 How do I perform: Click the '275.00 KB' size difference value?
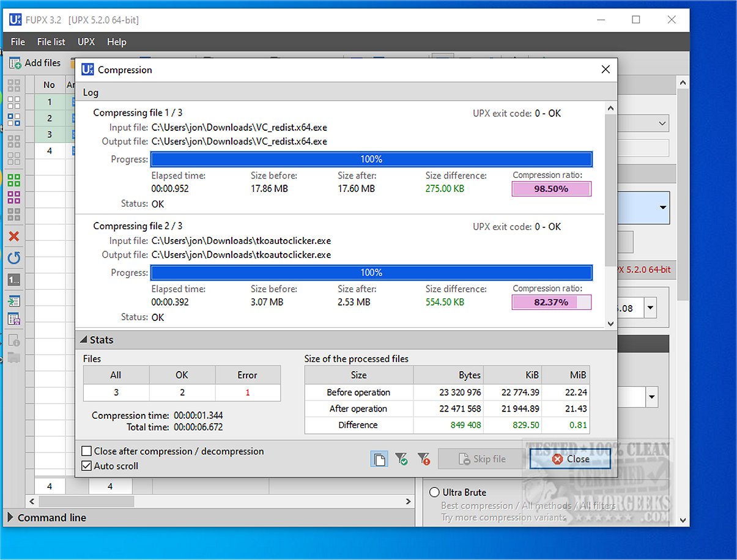pyautogui.click(x=445, y=189)
